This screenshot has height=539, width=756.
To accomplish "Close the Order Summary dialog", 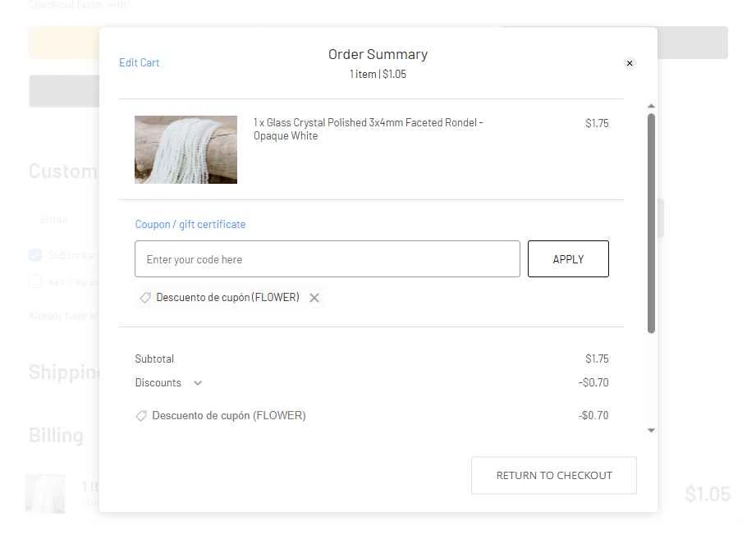I will [x=630, y=63].
